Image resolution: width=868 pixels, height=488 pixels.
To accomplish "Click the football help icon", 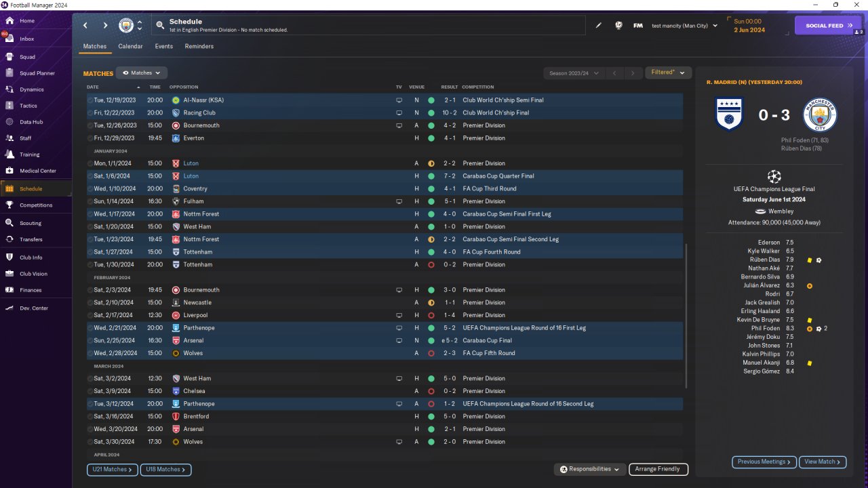I will click(618, 26).
